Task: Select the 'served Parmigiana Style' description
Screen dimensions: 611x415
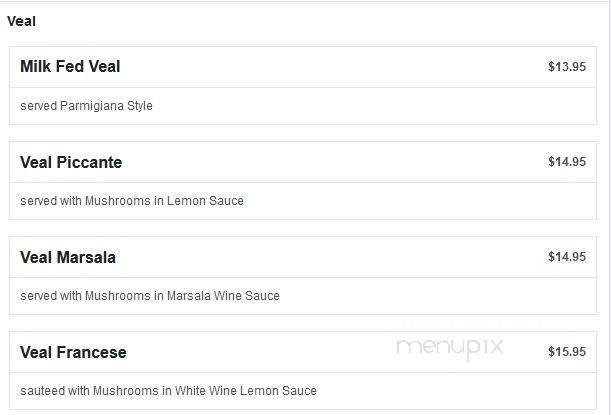Action: [86, 106]
